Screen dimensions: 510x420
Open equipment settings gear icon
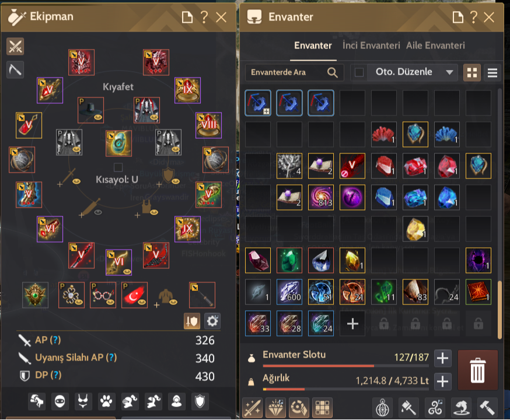[212, 321]
